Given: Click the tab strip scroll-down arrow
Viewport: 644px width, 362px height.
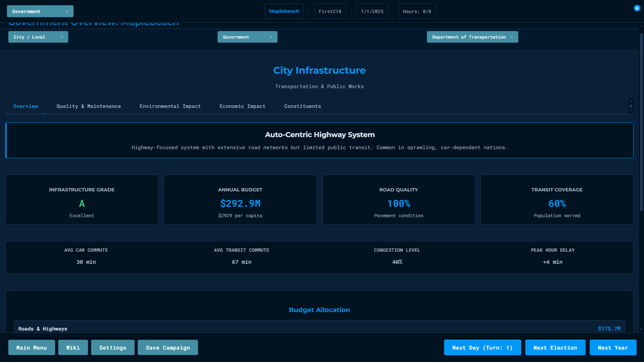Looking at the screenshot, I should [x=631, y=111].
